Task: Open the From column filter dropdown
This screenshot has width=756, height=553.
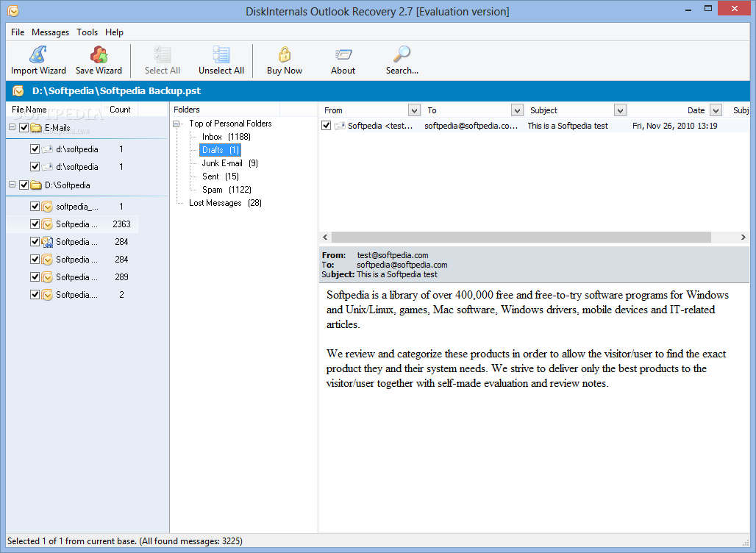Action: pos(414,110)
